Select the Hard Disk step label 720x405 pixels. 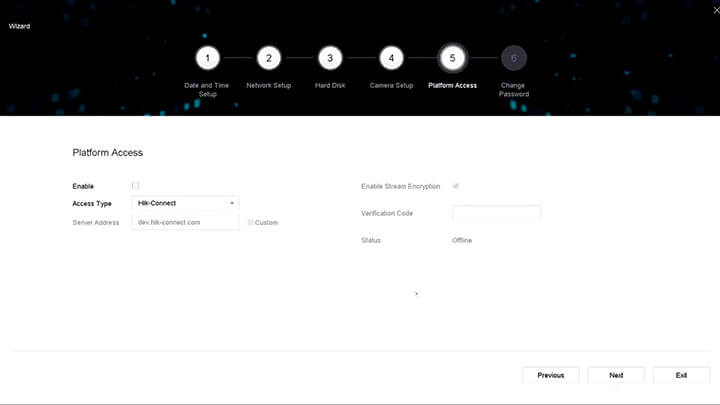(330, 86)
